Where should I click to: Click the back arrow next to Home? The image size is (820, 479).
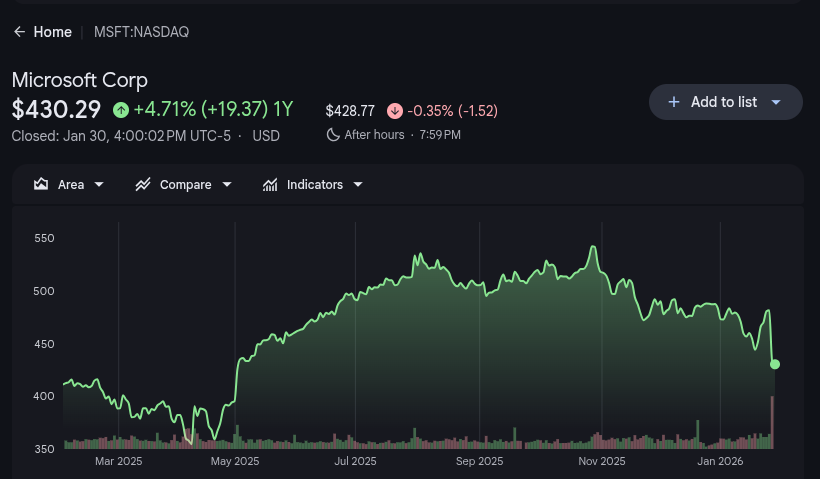19,32
